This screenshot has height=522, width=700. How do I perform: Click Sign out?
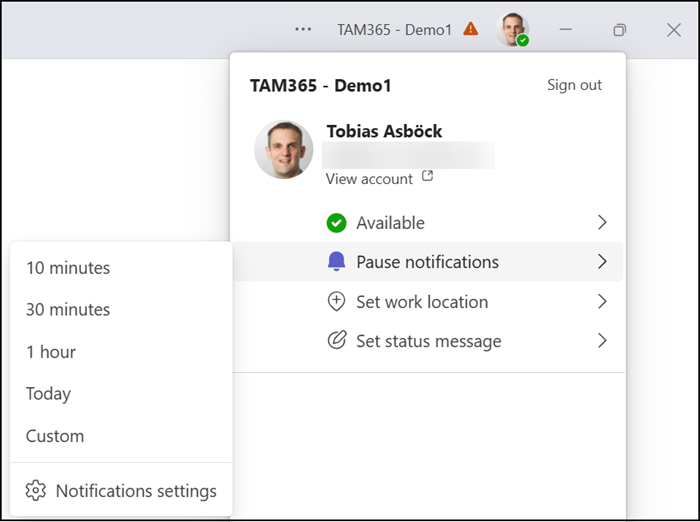tap(574, 84)
